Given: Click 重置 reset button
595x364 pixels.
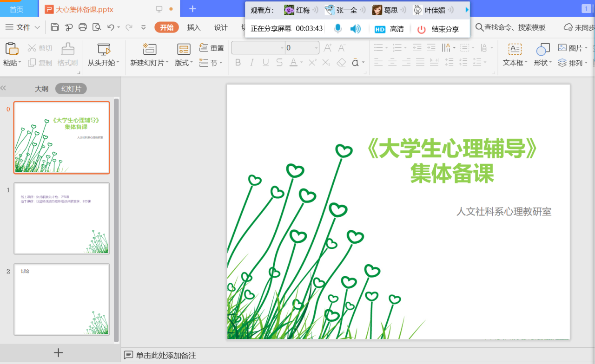Looking at the screenshot, I should pos(212,48).
